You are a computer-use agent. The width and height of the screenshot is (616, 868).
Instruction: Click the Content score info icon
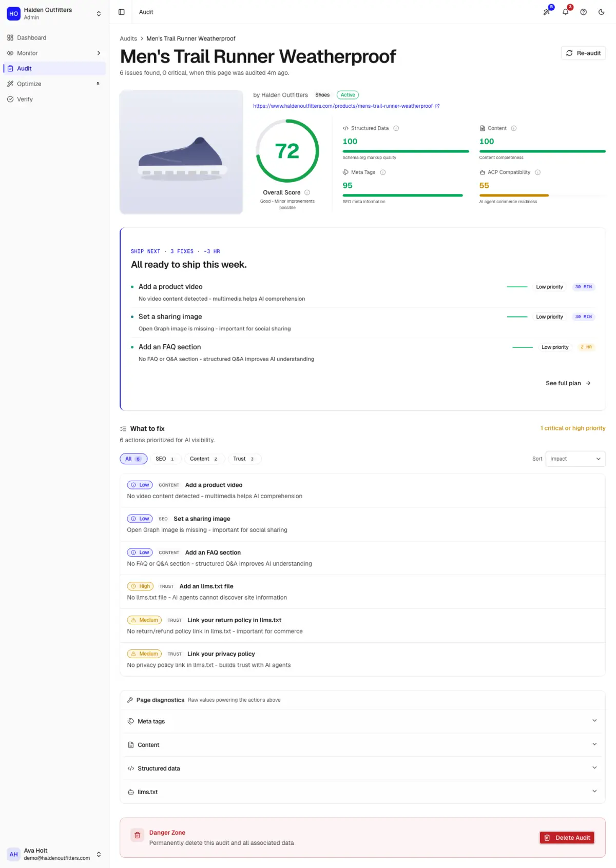point(514,128)
